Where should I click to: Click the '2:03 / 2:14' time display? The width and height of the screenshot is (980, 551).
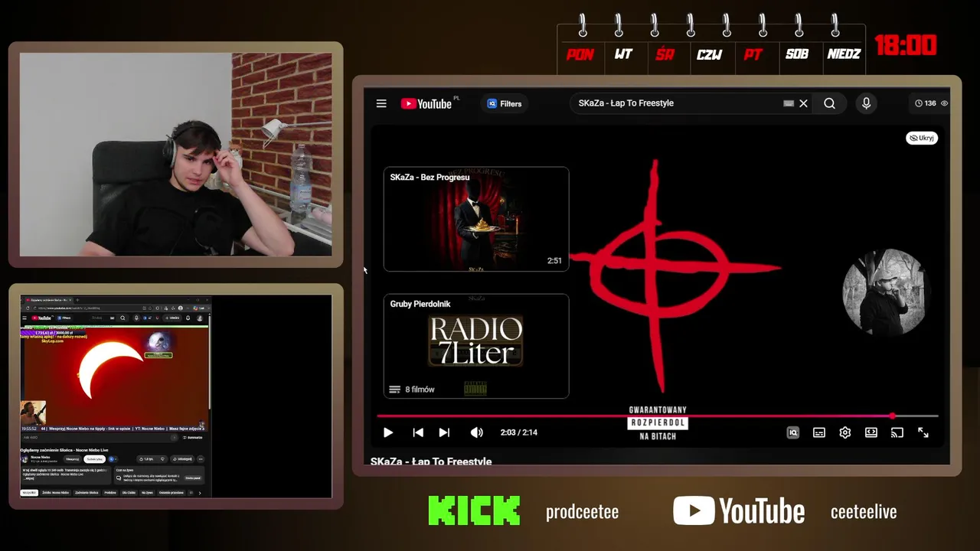pos(519,432)
